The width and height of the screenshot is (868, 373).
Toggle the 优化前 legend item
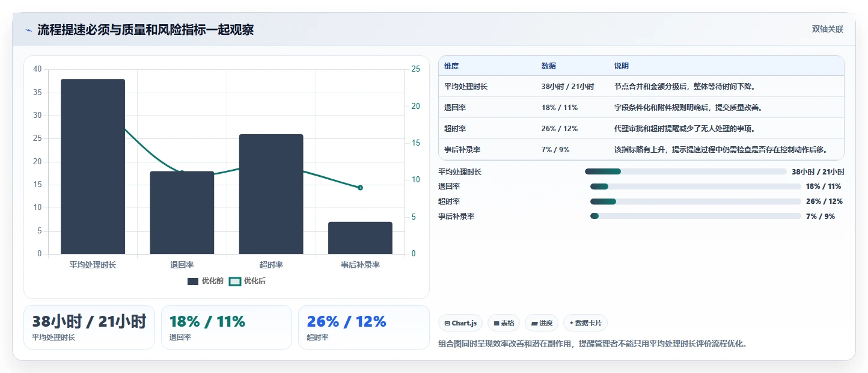tap(206, 281)
